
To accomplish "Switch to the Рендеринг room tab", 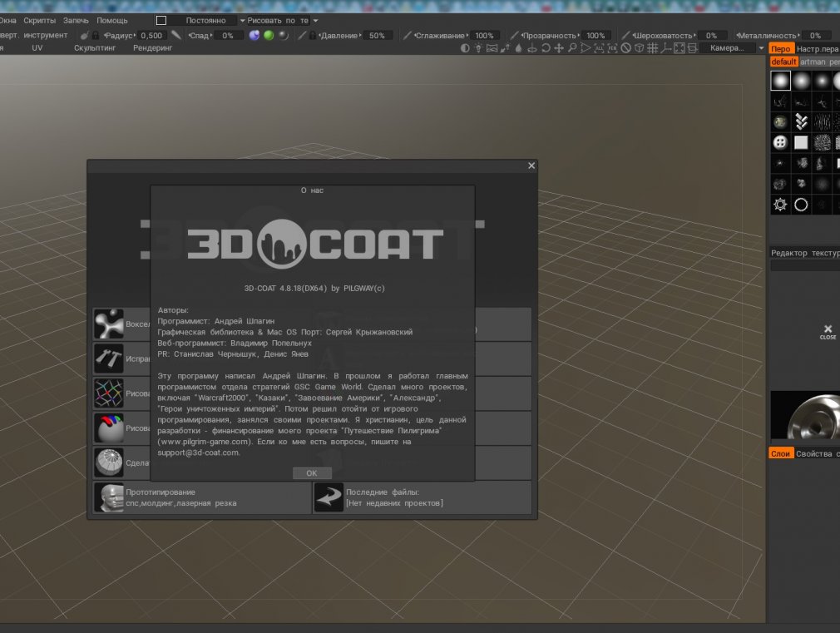I will pos(153,47).
